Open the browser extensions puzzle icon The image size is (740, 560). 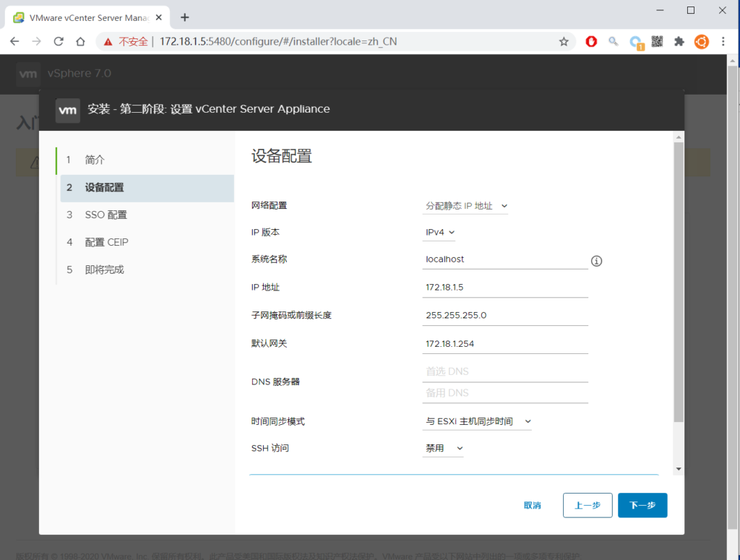point(679,42)
